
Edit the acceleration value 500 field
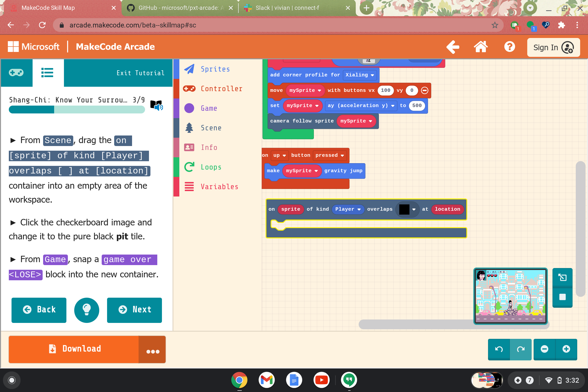(417, 106)
